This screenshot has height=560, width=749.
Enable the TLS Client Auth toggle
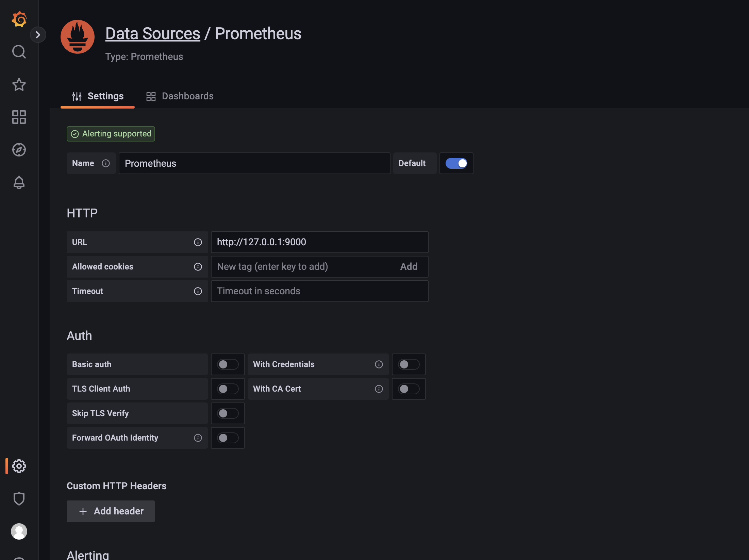(x=228, y=389)
